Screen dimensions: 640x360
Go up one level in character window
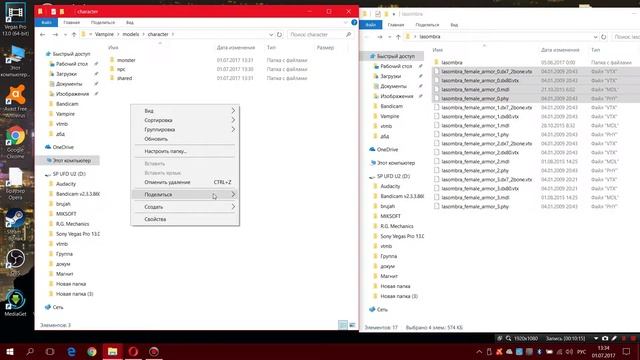click(74, 34)
